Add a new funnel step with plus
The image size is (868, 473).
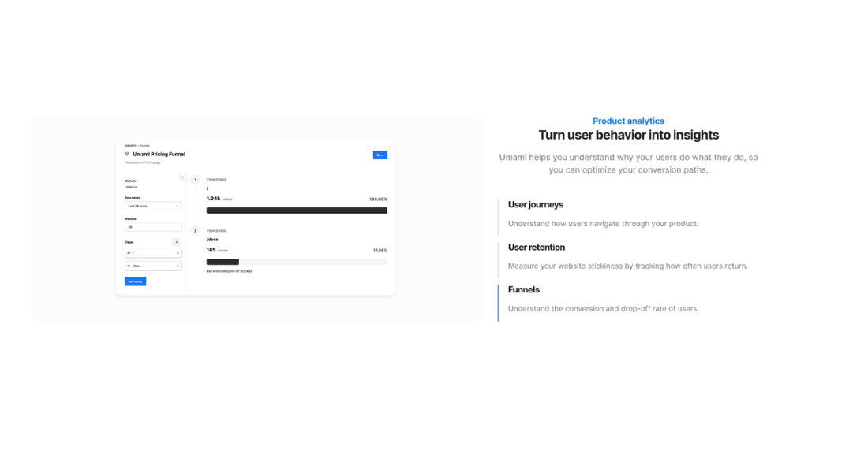tap(177, 242)
